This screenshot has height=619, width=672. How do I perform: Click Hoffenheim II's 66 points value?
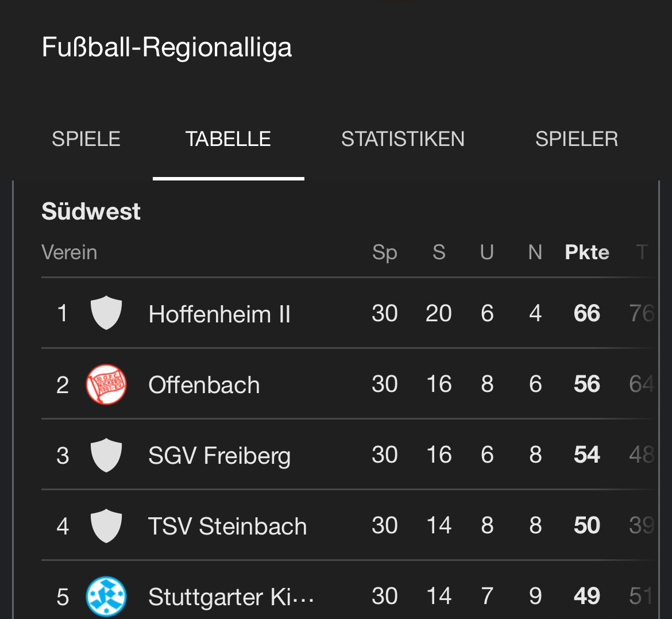[587, 313]
